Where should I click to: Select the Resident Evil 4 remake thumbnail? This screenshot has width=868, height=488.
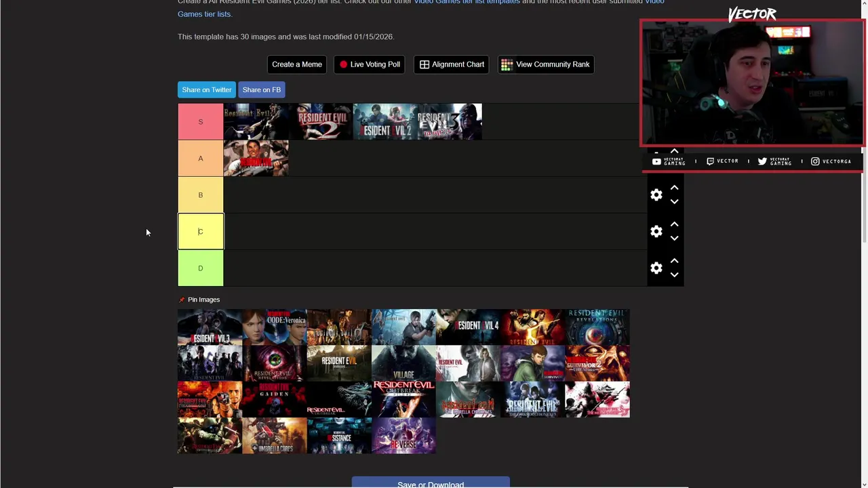[x=468, y=327]
